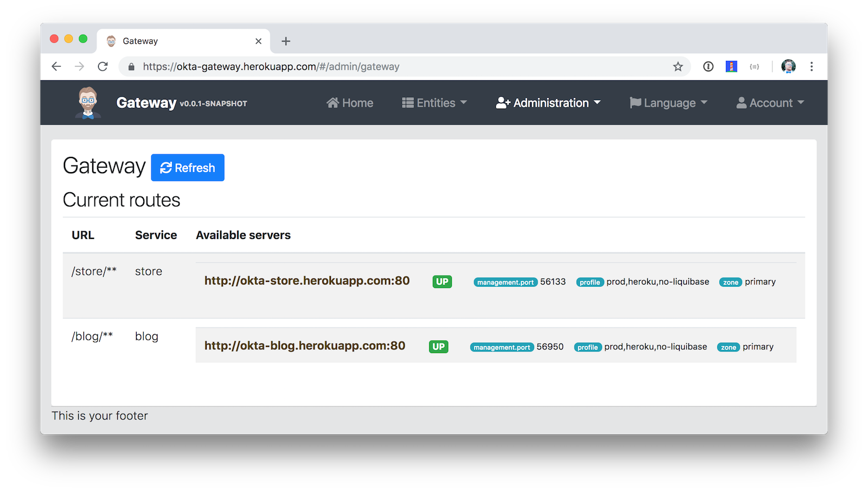
Task: Open the Administration dropdown
Action: [548, 103]
